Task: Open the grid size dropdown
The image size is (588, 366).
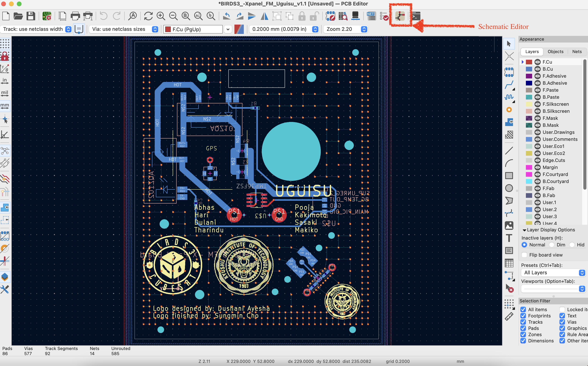Action: [x=284, y=29]
